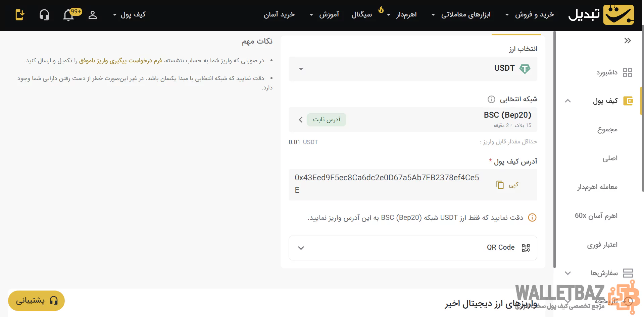Screen dimensions: 644x317
Task: Copy the wallet address using copy icon
Action: click(x=500, y=185)
